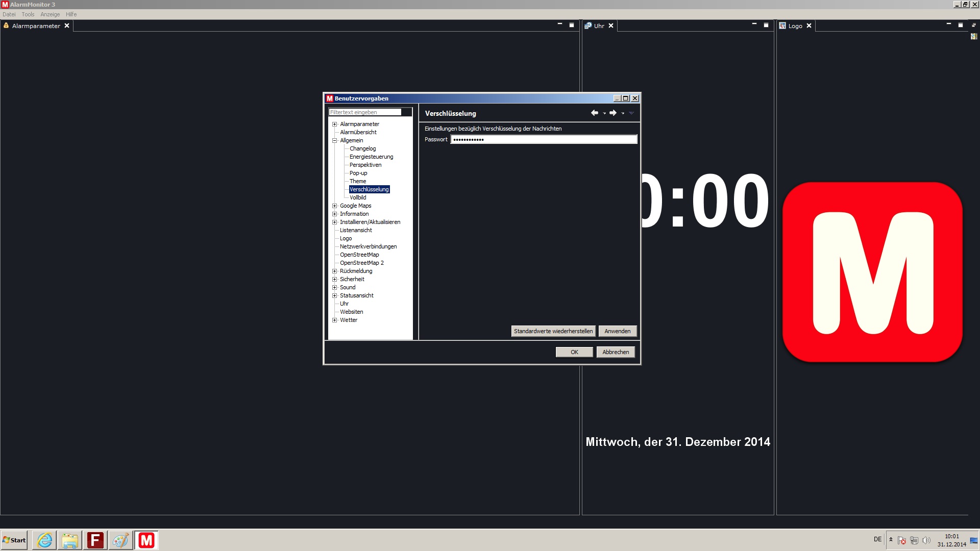Click the filter text input box
The image size is (980, 551).
click(x=365, y=112)
